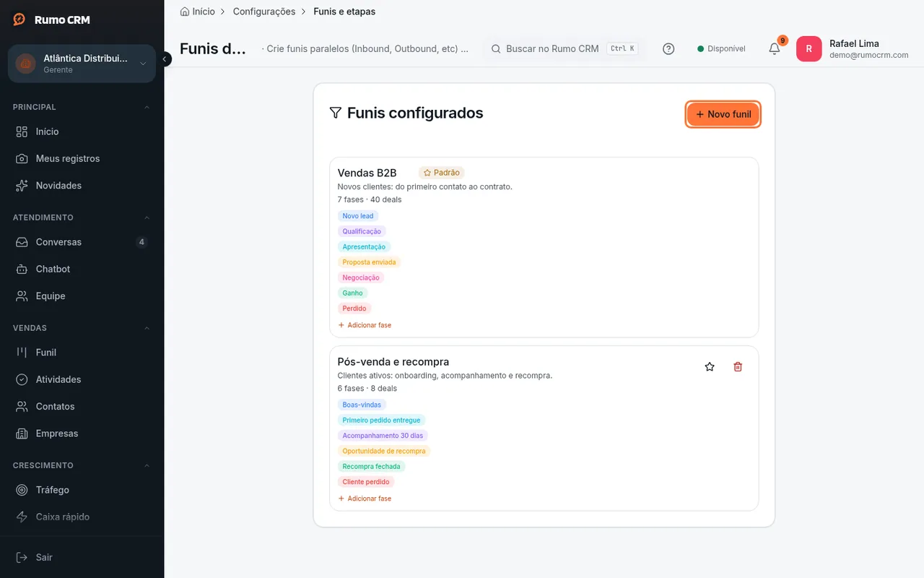The height and width of the screenshot is (578, 924).
Task: Delete the Pós-venda e recompra funnel
Action: (x=738, y=367)
